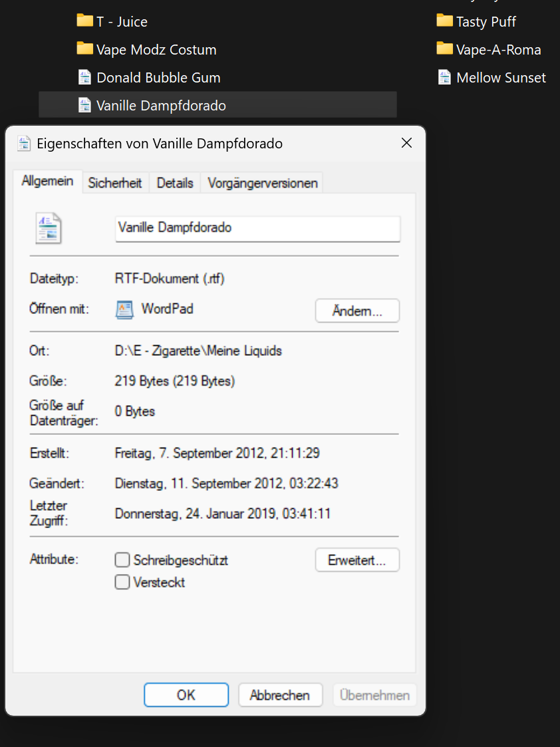
Task: Confirm the dialog with OK
Action: point(186,695)
